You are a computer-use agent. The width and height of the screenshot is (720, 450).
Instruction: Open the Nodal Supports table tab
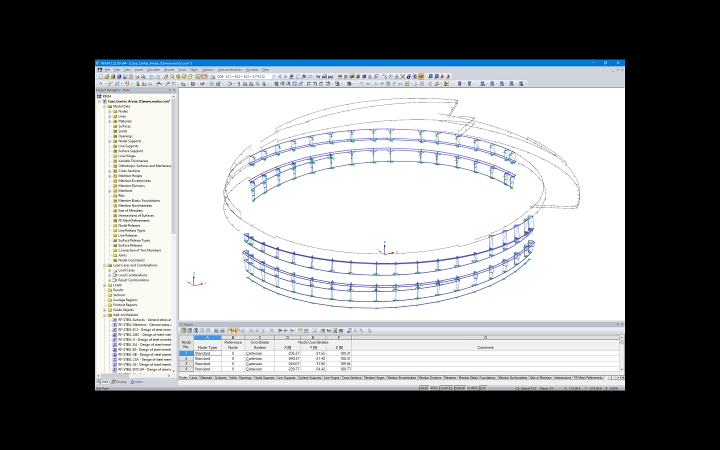(265, 377)
